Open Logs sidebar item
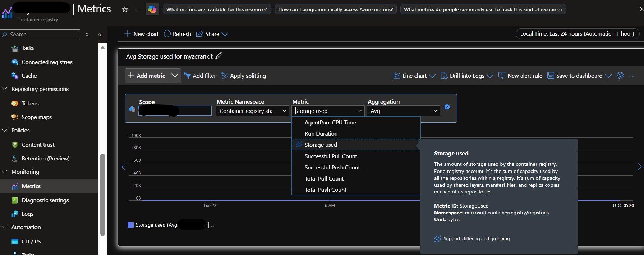 pos(28,214)
